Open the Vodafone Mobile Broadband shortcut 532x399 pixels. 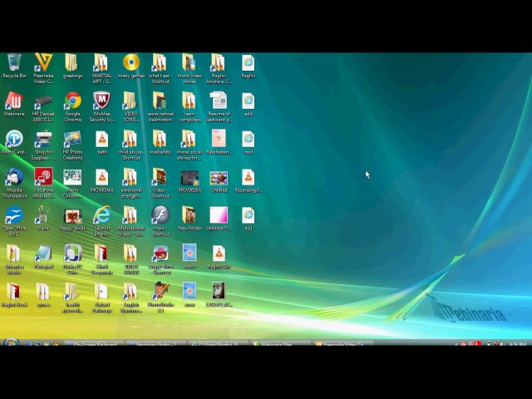(43, 183)
